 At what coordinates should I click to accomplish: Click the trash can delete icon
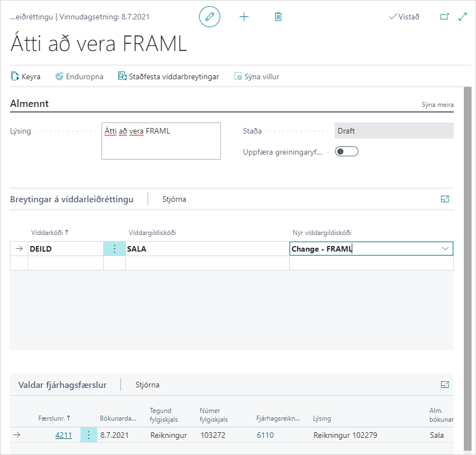[x=278, y=17]
